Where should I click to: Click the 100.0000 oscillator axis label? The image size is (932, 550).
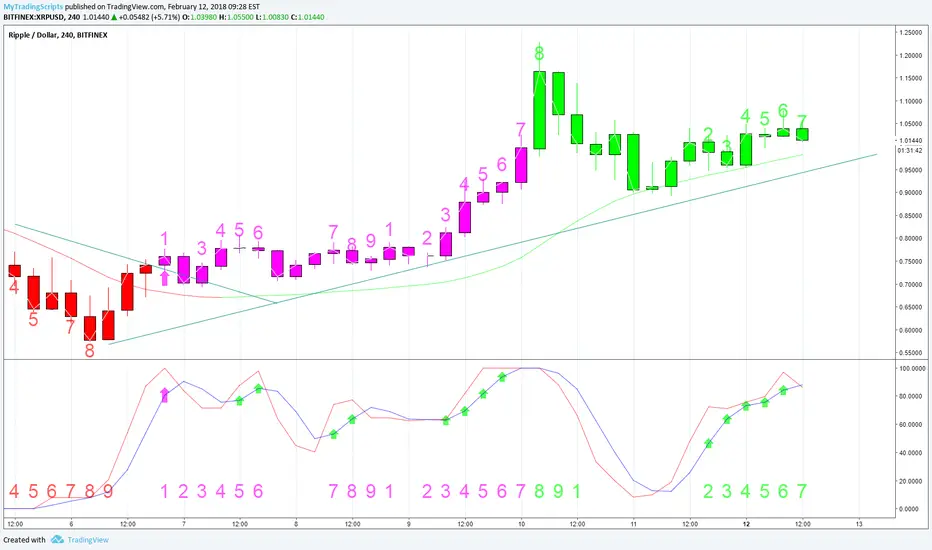click(912, 369)
